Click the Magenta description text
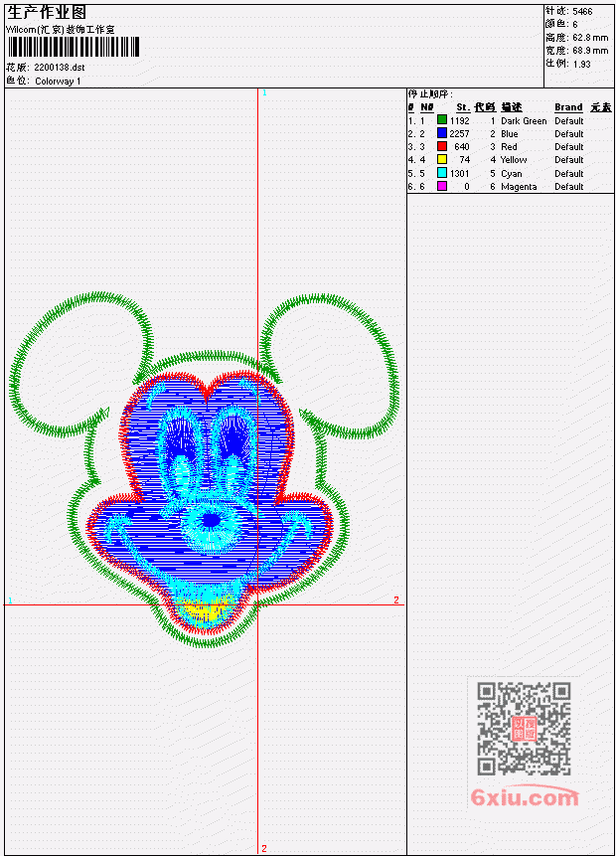 (x=519, y=187)
